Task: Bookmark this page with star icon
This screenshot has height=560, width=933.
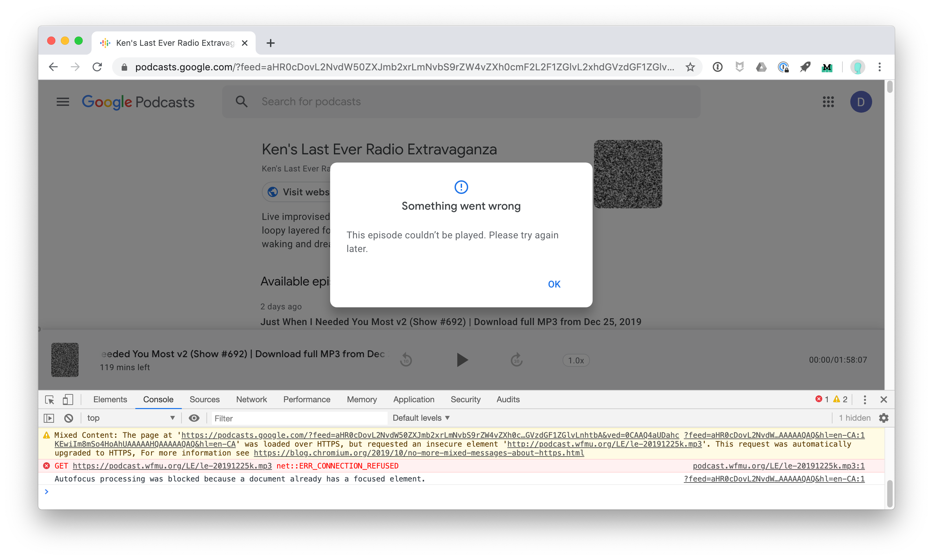Action: [690, 67]
